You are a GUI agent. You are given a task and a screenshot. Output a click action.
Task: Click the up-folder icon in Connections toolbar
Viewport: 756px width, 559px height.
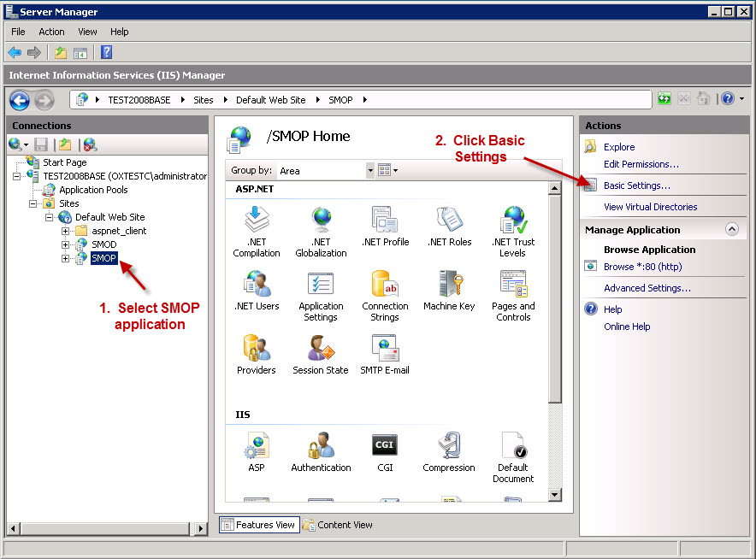click(x=65, y=144)
